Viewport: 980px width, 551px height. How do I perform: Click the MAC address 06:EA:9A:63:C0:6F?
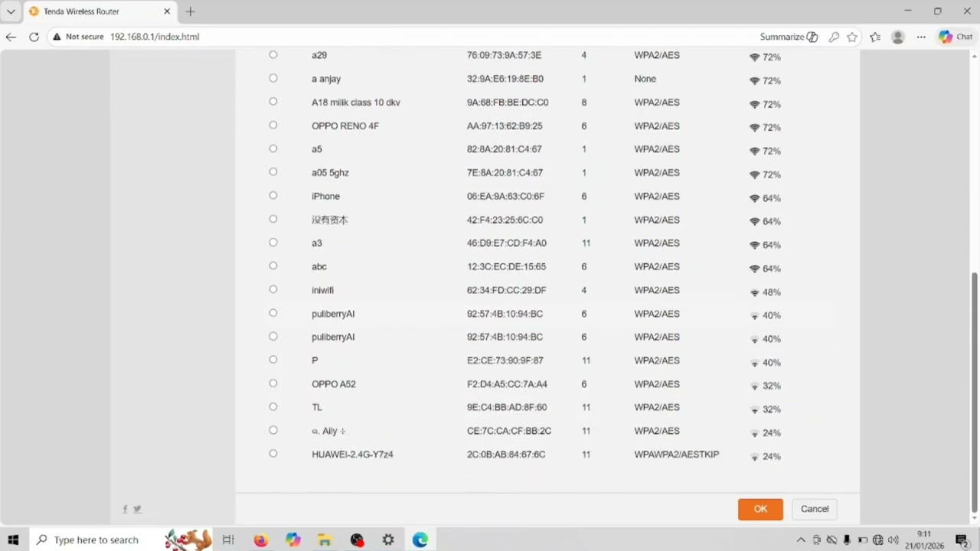pos(505,196)
